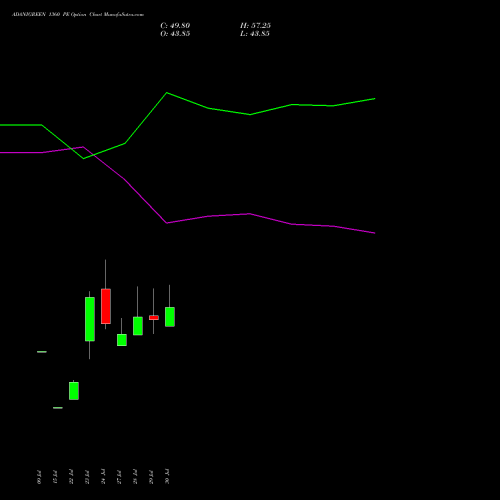500x500 pixels.
Task: Select the small red candle above 29 Jul
Action: tap(154, 318)
